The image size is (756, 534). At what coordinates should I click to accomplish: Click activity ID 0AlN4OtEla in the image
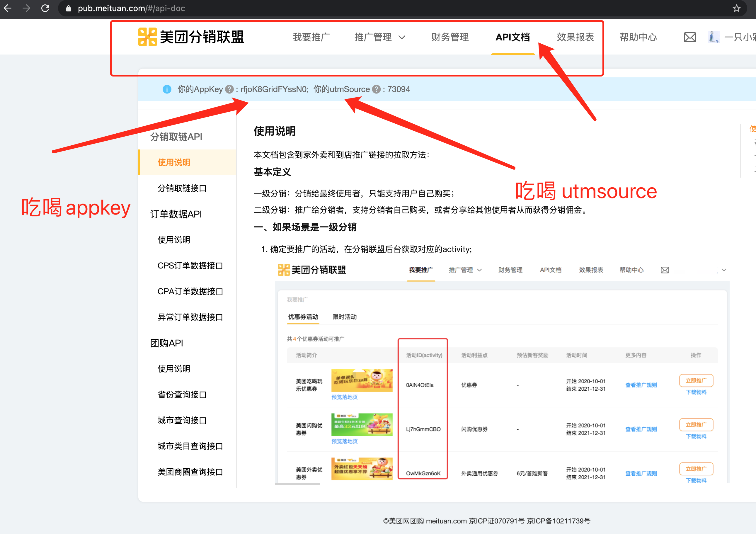[x=420, y=385]
